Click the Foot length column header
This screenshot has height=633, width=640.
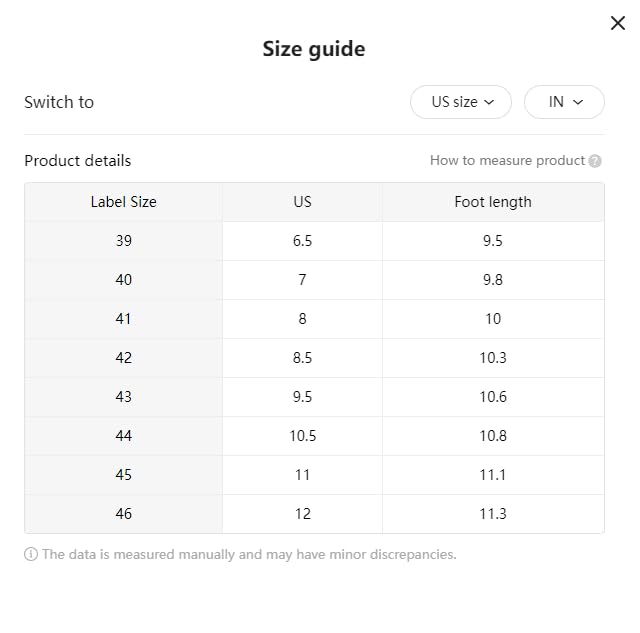click(x=493, y=202)
